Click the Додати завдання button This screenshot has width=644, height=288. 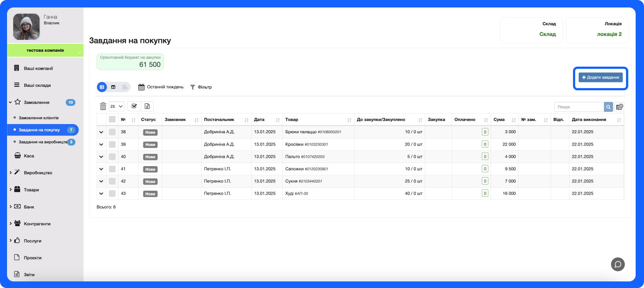pyautogui.click(x=600, y=77)
